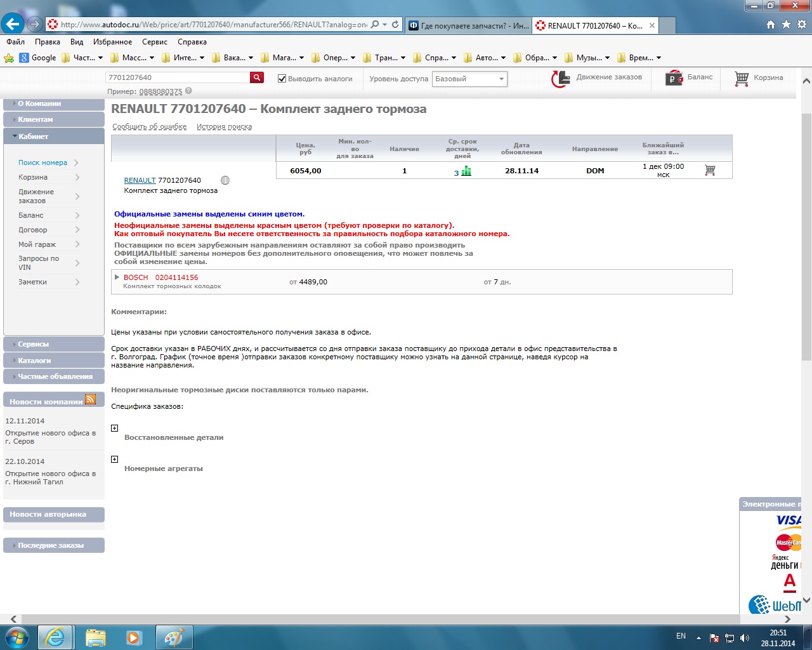This screenshot has height=650, width=812.
Task: Switch to the Где покупаете запчасти tab
Action: (468, 25)
